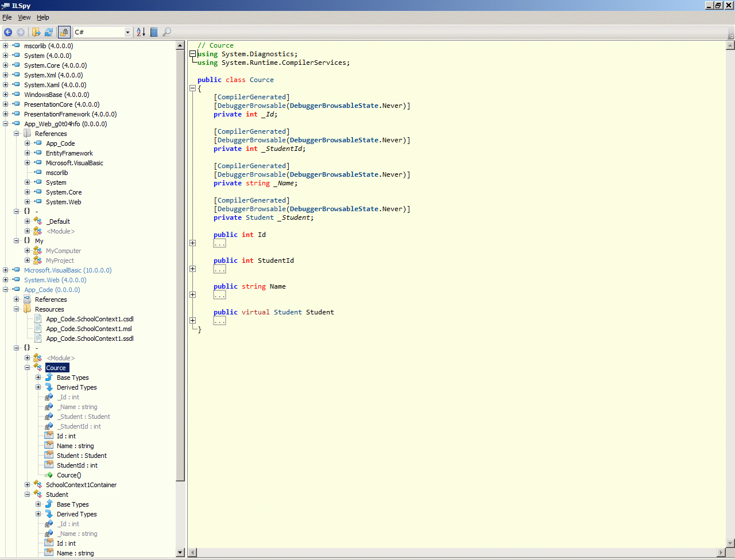Click the assembly icon beside WindowsBase (4.0.0.0)
The width and height of the screenshot is (735, 560).
coord(16,94)
